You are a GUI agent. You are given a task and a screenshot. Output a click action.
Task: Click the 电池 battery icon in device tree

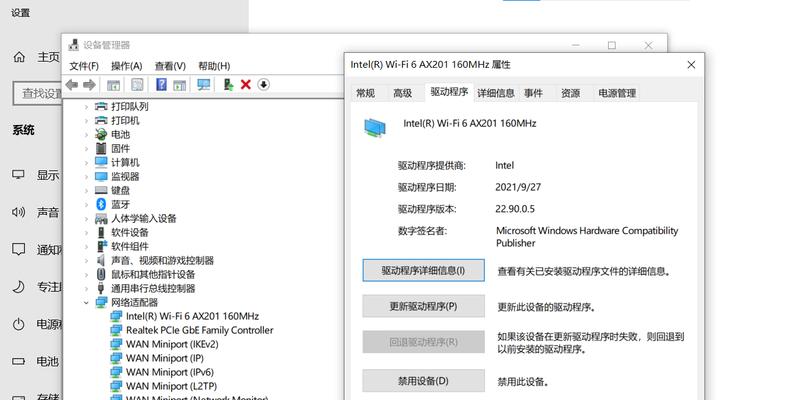point(102,135)
